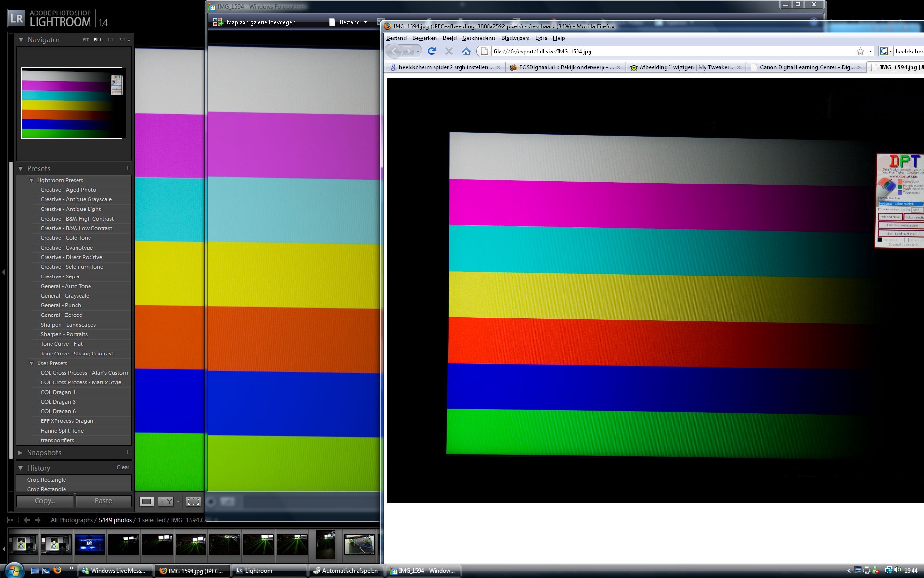924x578 pixels.
Task: Switch to Lightroom via taskbar button
Action: (x=269, y=571)
